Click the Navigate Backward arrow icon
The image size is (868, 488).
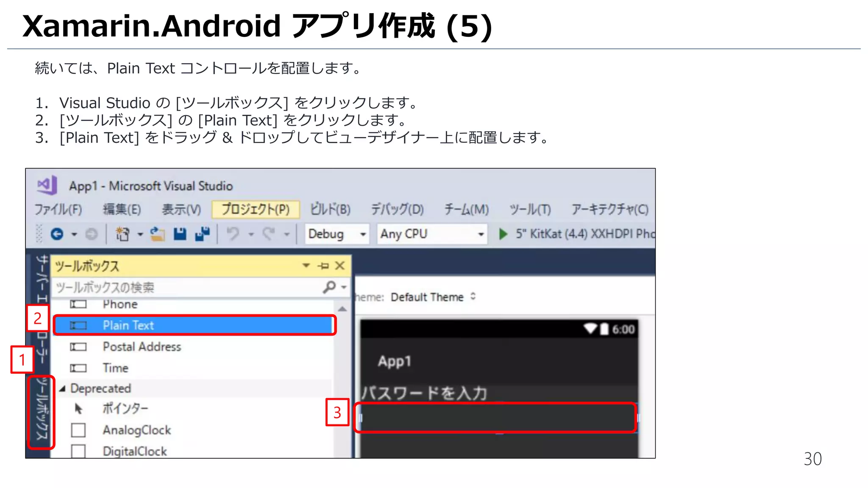[x=57, y=234]
